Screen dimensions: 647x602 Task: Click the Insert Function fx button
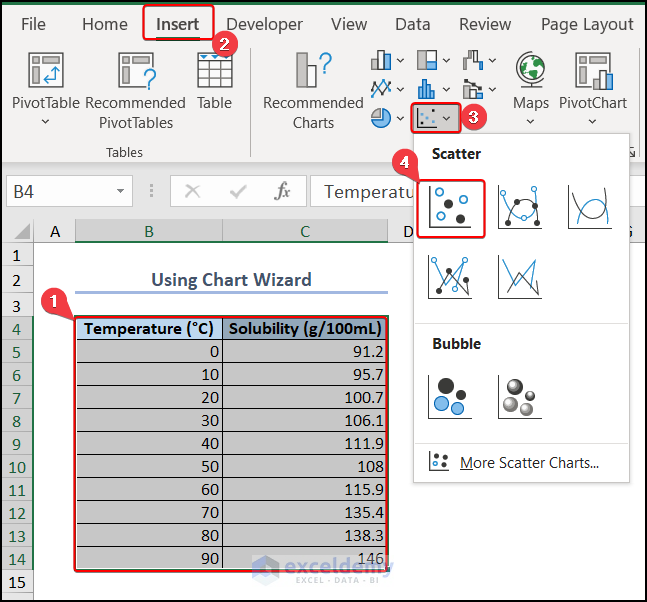[x=283, y=191]
